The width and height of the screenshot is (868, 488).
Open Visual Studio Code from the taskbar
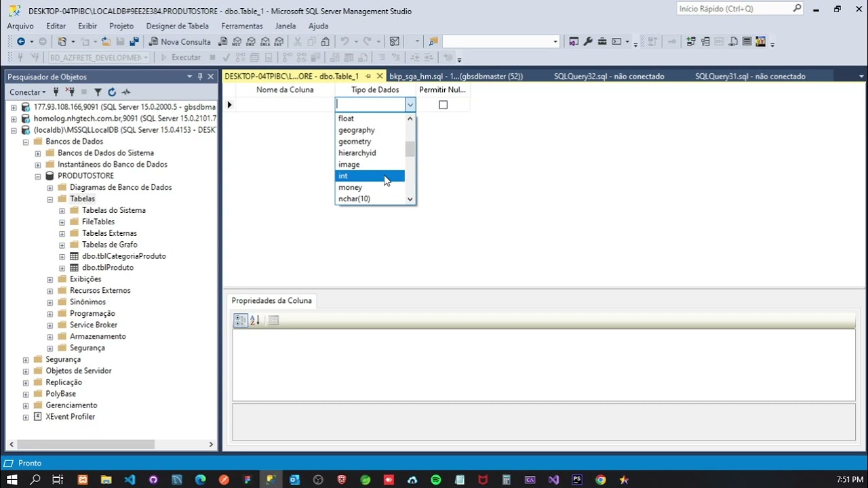pos(130,480)
